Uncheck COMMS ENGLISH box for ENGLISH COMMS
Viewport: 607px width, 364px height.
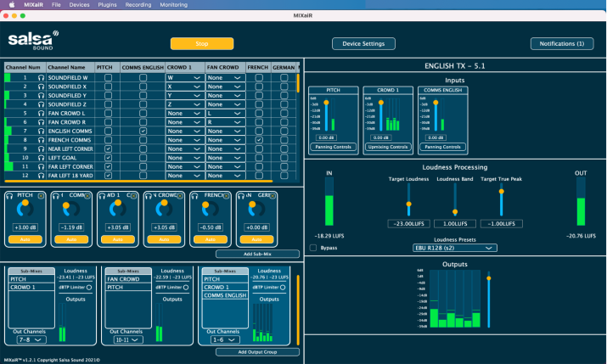click(143, 132)
